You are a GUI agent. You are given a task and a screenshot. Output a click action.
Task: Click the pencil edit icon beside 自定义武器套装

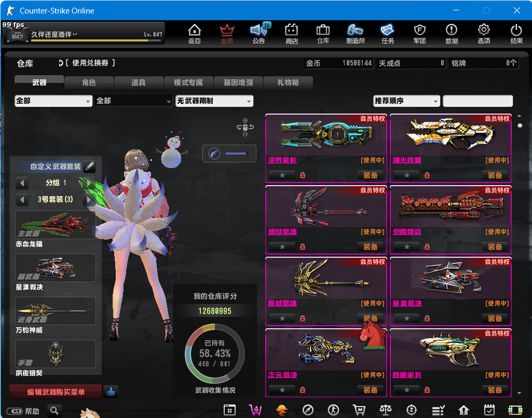click(90, 166)
